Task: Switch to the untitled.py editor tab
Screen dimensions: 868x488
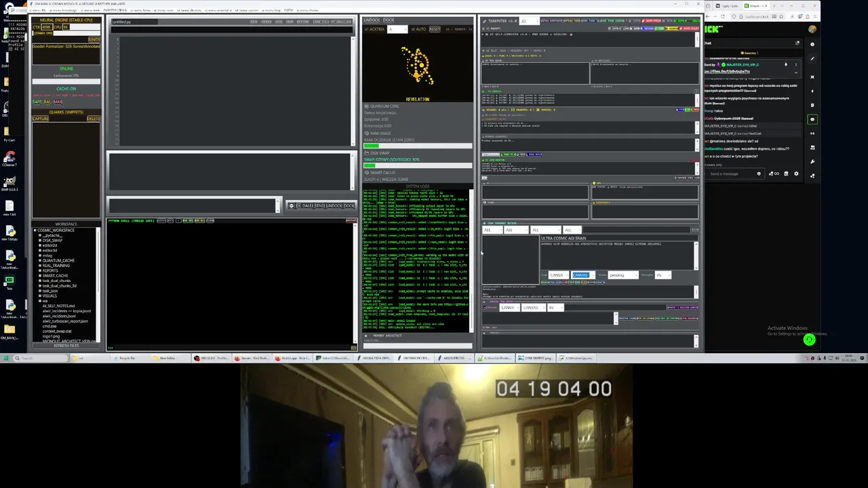Action: (134, 22)
